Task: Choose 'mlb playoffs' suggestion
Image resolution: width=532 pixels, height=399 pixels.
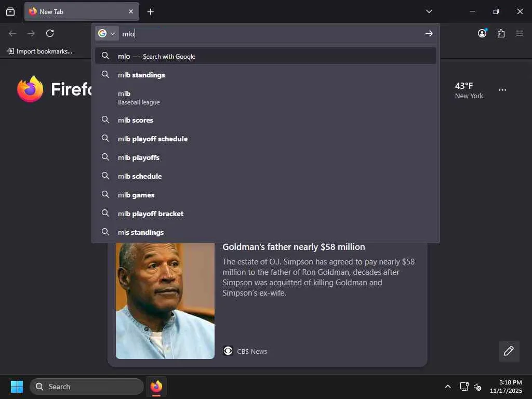Action: point(265,157)
